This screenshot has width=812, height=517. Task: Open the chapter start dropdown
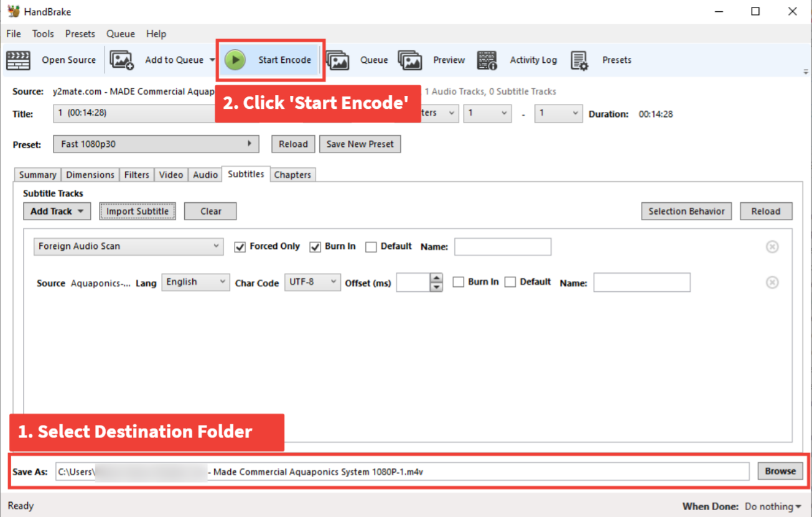click(487, 113)
